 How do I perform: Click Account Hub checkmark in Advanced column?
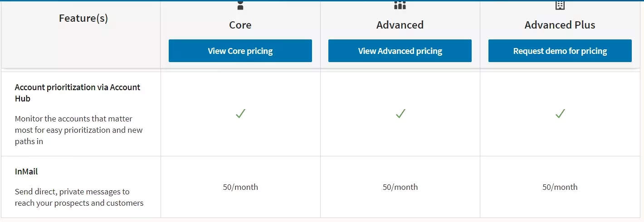400,114
